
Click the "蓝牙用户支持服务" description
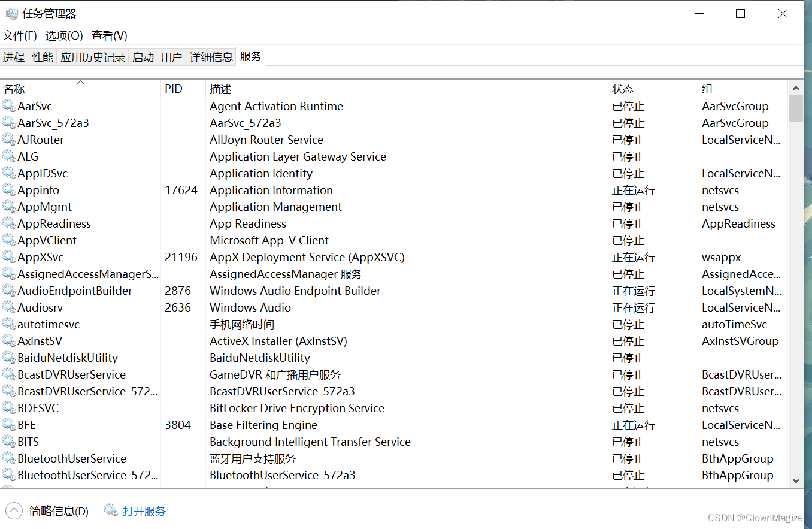[x=253, y=458]
